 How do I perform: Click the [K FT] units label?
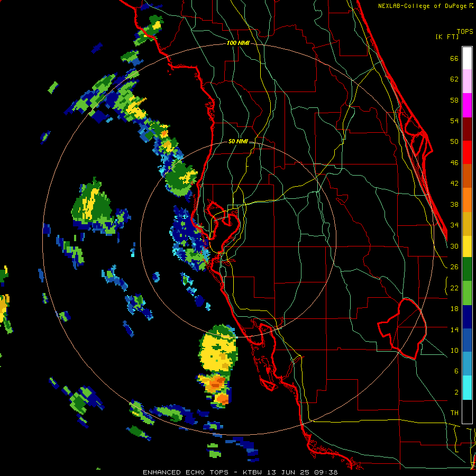447,36
